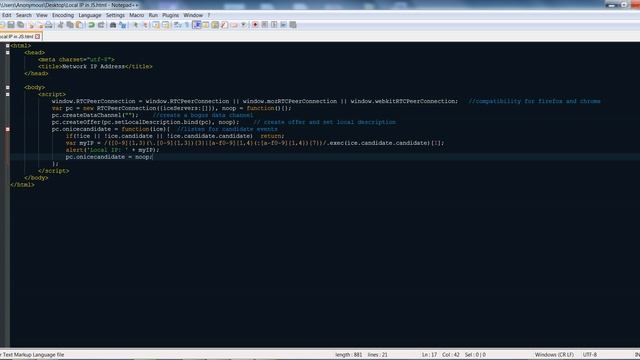Click the 'Col : 42' status bar entry
Screen dimensions: 640x360
click(x=451, y=355)
